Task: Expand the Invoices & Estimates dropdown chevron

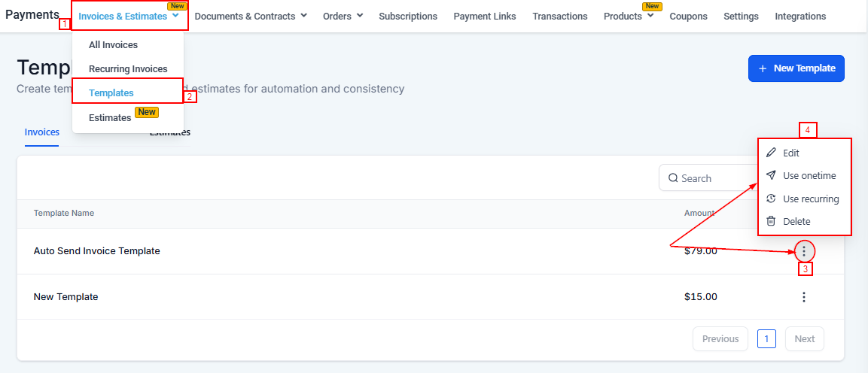Action: point(175,16)
